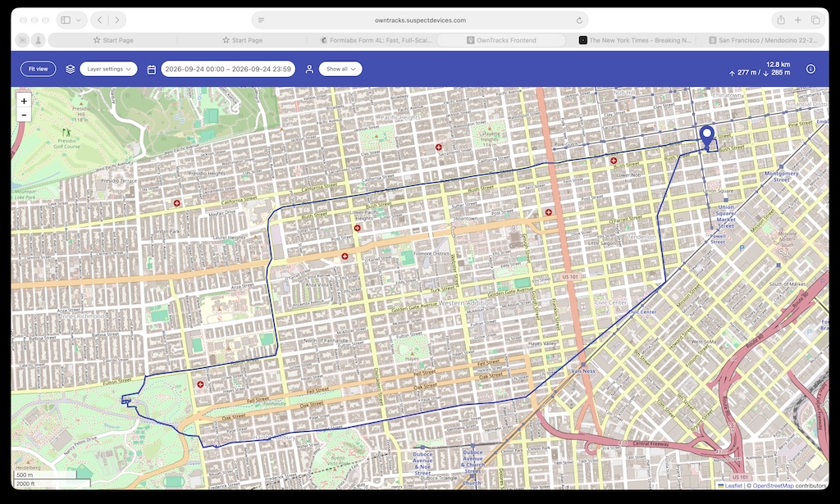The width and height of the screenshot is (840, 504).
Task: Reload the page with refresh icon
Action: tap(579, 20)
